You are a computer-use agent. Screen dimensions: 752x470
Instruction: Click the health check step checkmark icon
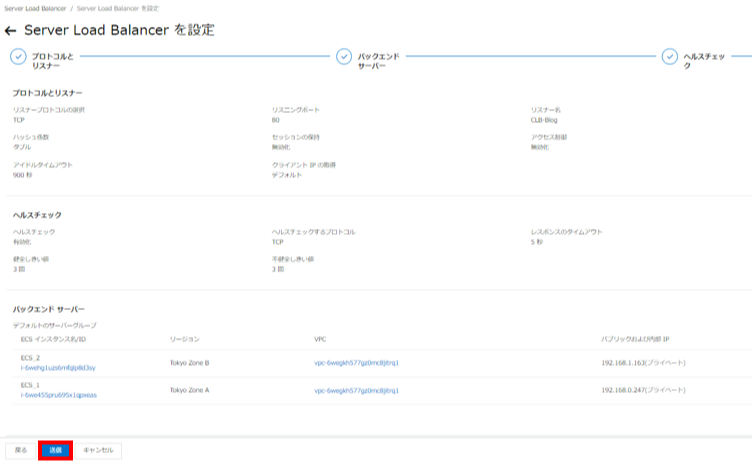(669, 57)
